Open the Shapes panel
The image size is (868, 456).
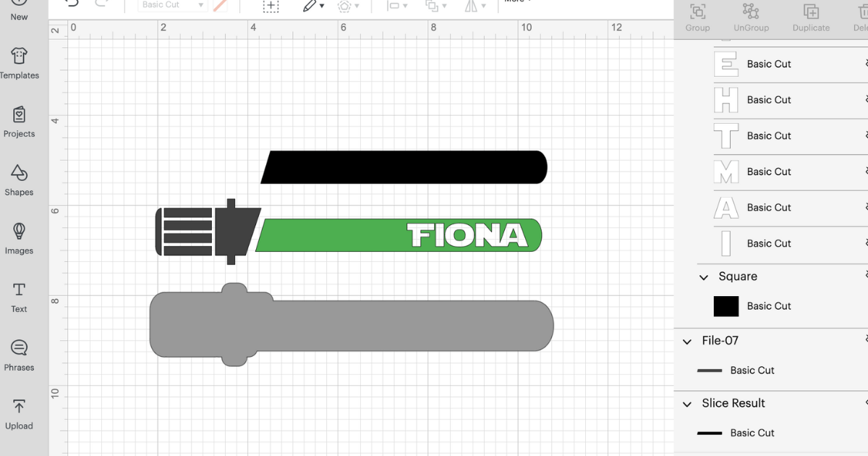pos(20,181)
